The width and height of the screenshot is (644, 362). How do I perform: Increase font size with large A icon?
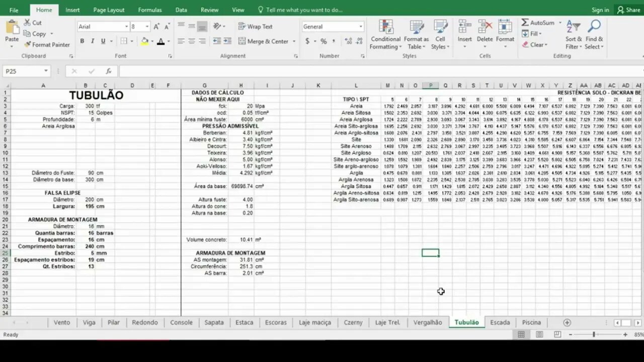click(x=156, y=27)
